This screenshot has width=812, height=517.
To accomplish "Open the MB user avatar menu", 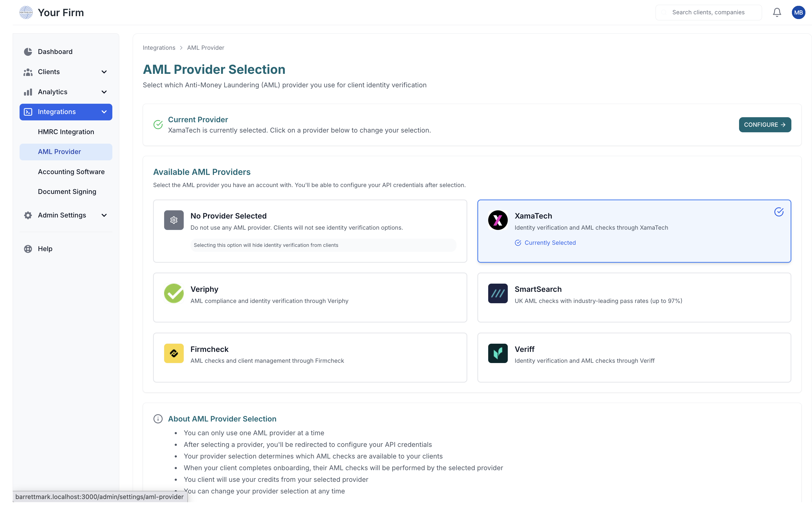I will (798, 12).
